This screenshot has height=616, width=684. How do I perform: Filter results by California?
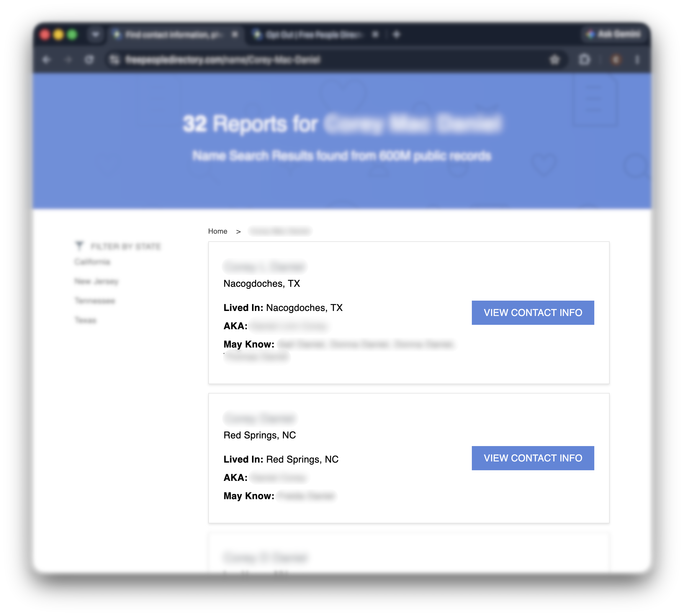(x=92, y=262)
